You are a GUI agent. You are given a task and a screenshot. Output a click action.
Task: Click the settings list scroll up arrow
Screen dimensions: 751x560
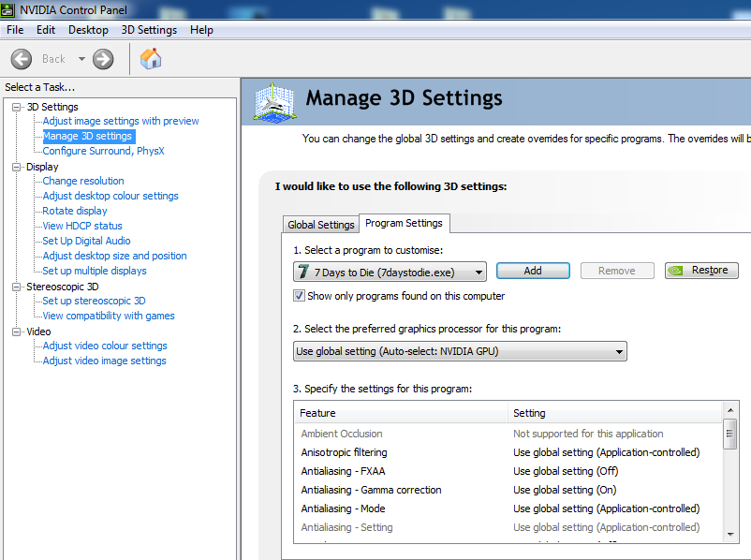(x=730, y=410)
